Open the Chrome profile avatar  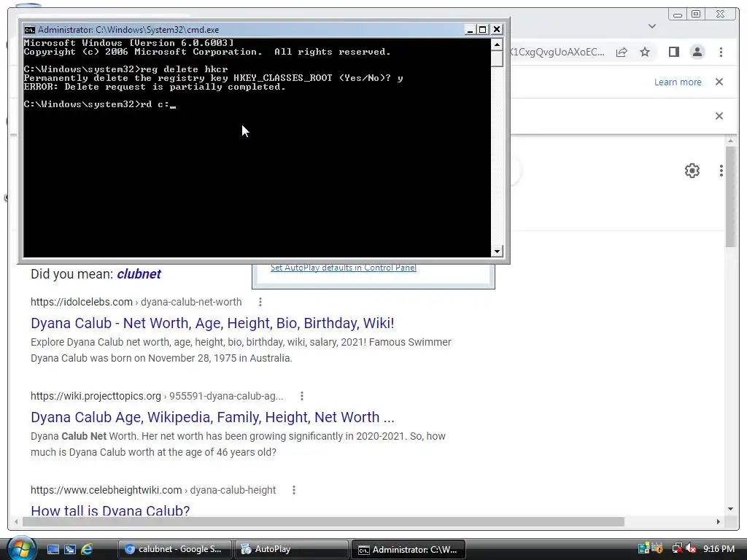pyautogui.click(x=697, y=52)
